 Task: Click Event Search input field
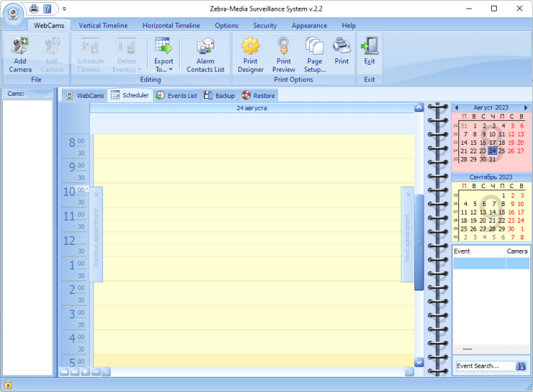click(485, 366)
